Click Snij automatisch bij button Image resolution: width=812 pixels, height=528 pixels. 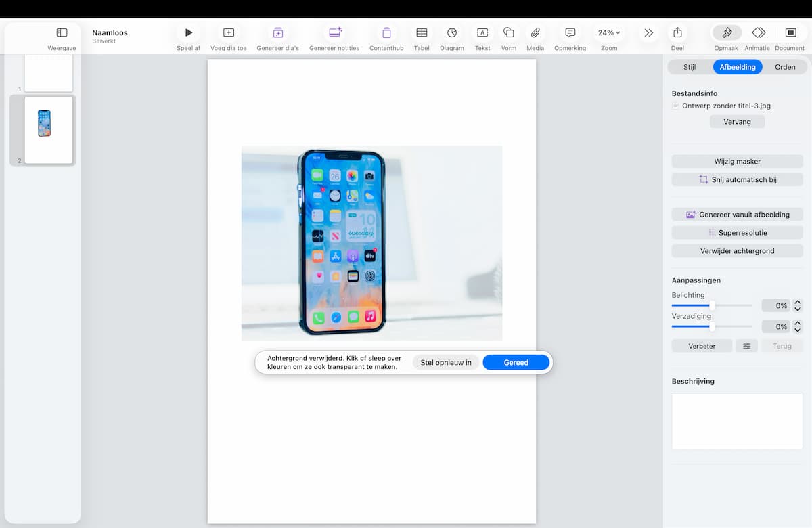point(737,180)
